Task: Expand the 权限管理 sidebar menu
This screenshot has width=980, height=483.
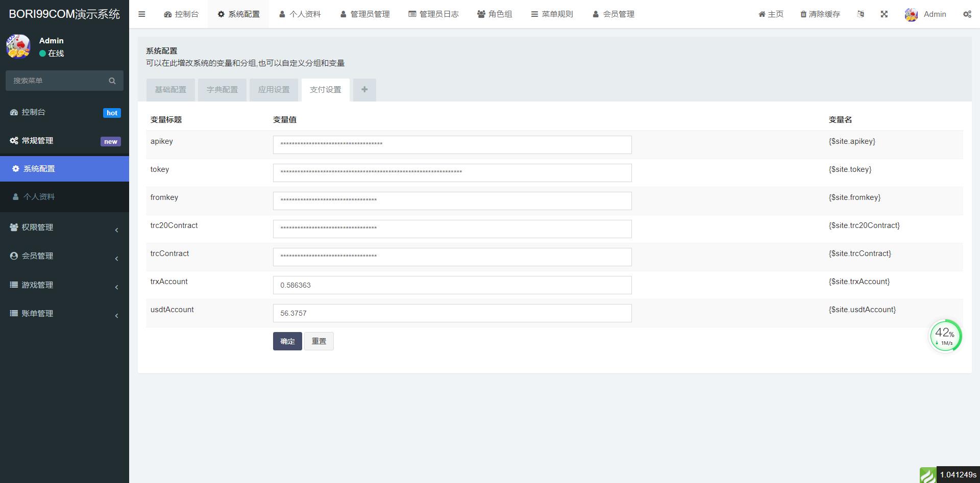Action: 64,227
